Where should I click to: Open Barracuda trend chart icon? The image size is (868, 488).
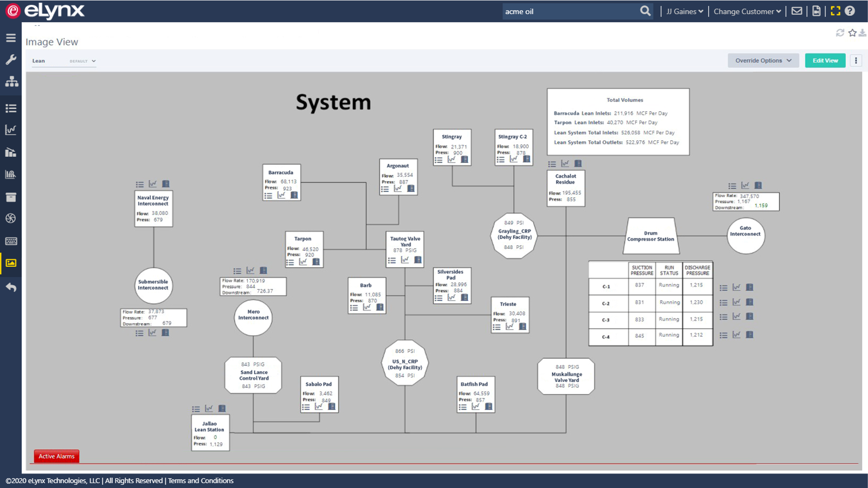281,195
